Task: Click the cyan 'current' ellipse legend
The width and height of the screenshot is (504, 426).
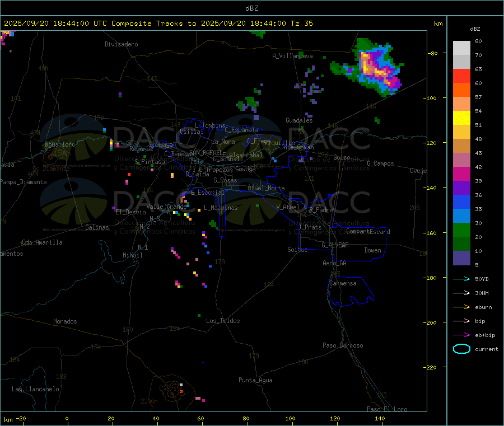Action: pyautogui.click(x=461, y=349)
